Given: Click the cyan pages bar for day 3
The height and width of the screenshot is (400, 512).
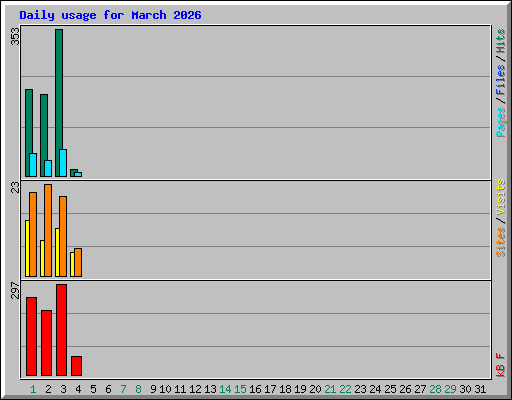Looking at the screenshot, I should [63, 163].
